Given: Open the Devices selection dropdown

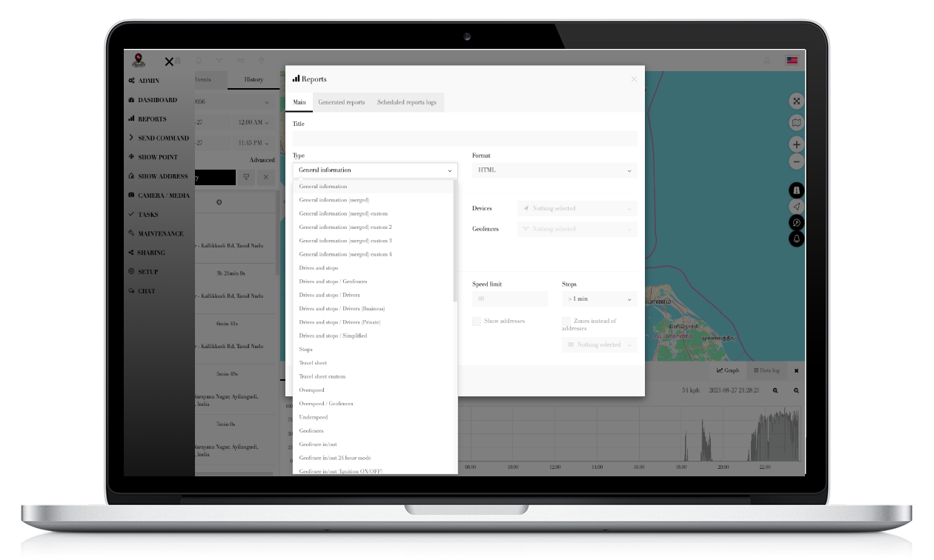Looking at the screenshot, I should [x=577, y=209].
